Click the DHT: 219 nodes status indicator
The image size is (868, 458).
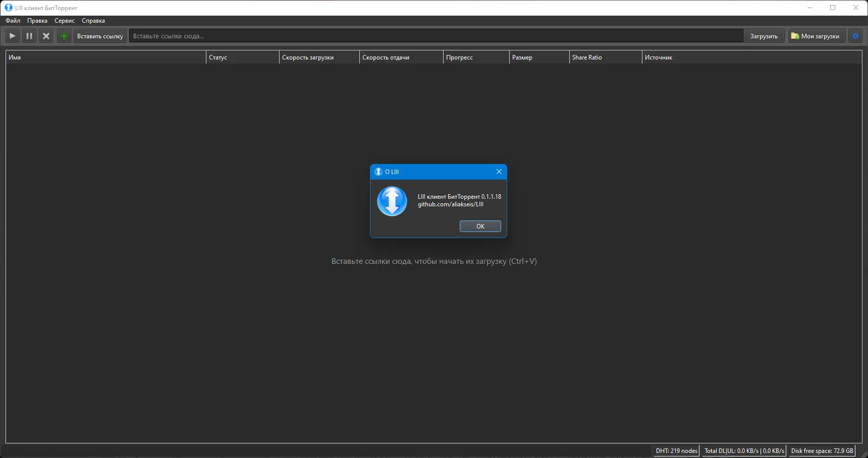(x=676, y=450)
